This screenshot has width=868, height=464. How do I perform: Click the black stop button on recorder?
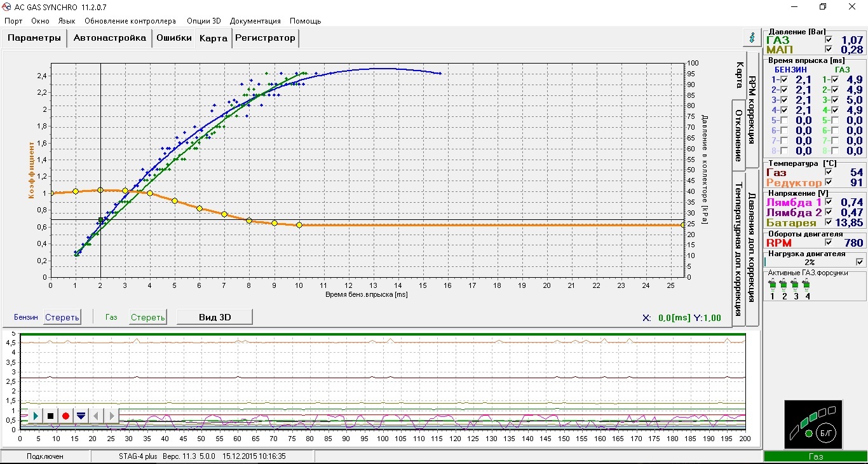point(51,416)
